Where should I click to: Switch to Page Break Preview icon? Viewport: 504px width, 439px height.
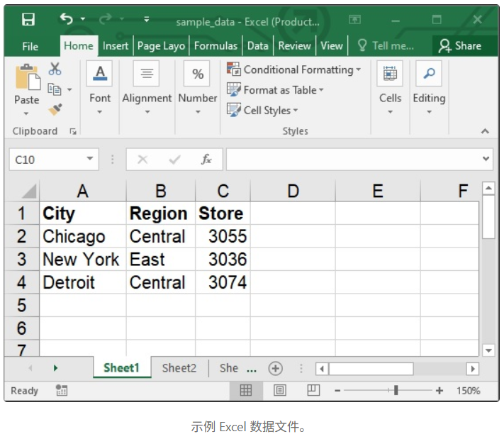(x=313, y=391)
